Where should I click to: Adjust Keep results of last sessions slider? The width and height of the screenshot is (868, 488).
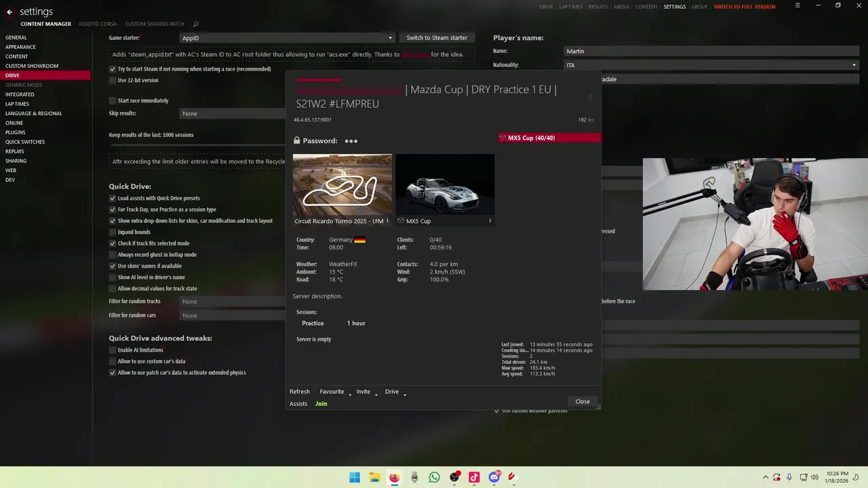tap(197, 144)
